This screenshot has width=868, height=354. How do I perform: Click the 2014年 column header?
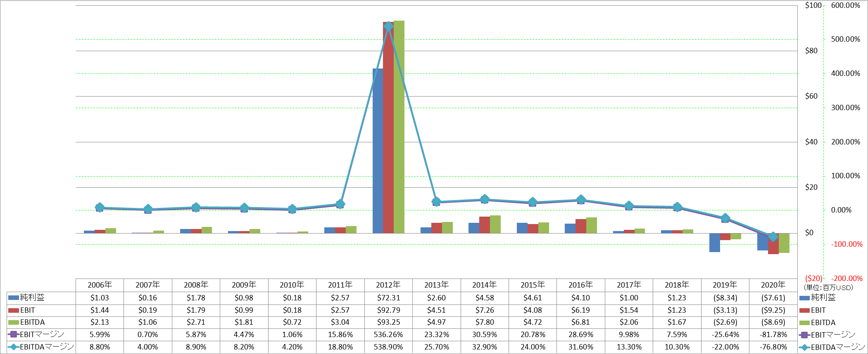[485, 285]
